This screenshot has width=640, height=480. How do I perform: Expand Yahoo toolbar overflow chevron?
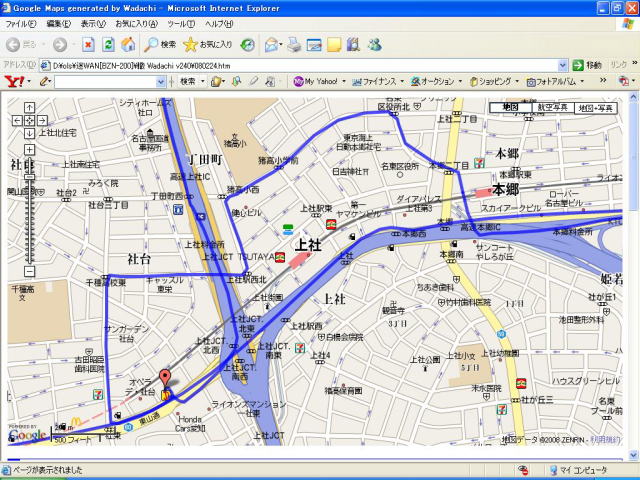[x=603, y=80]
